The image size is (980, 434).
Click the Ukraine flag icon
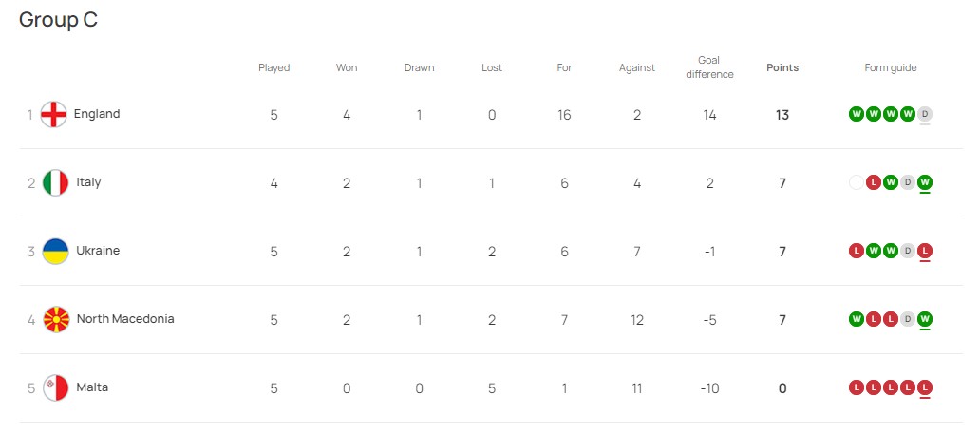[56, 251]
